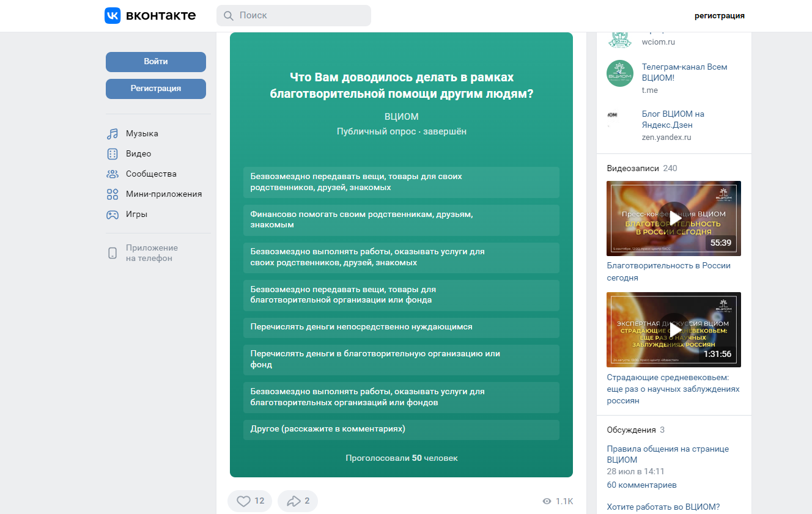Open the 60 комментариев discussion link
This screenshot has height=514, width=812.
pyautogui.click(x=642, y=485)
